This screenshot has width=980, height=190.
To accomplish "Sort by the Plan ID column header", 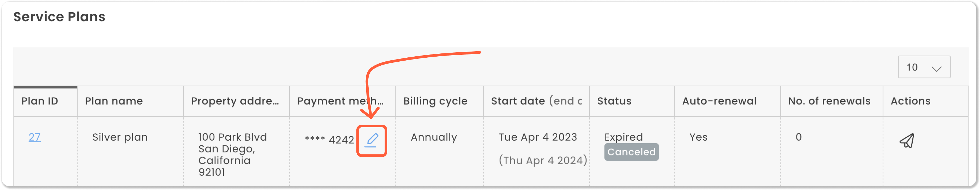I will (40, 101).
